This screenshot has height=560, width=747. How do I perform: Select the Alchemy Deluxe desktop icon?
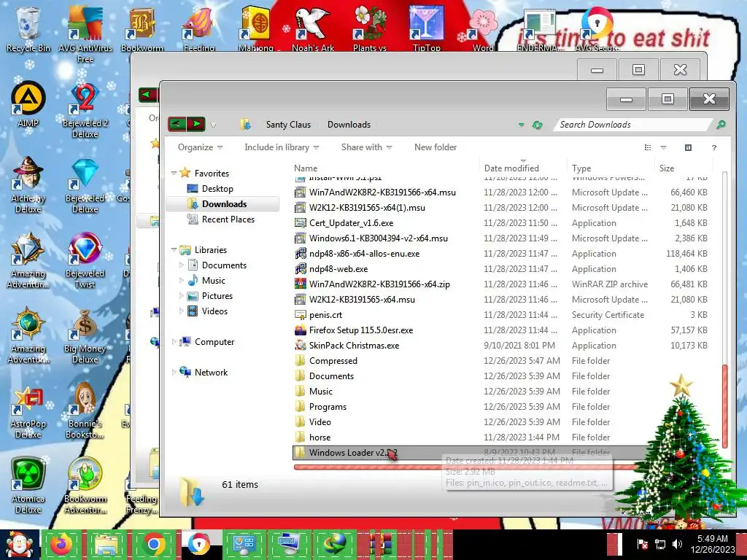point(28,186)
